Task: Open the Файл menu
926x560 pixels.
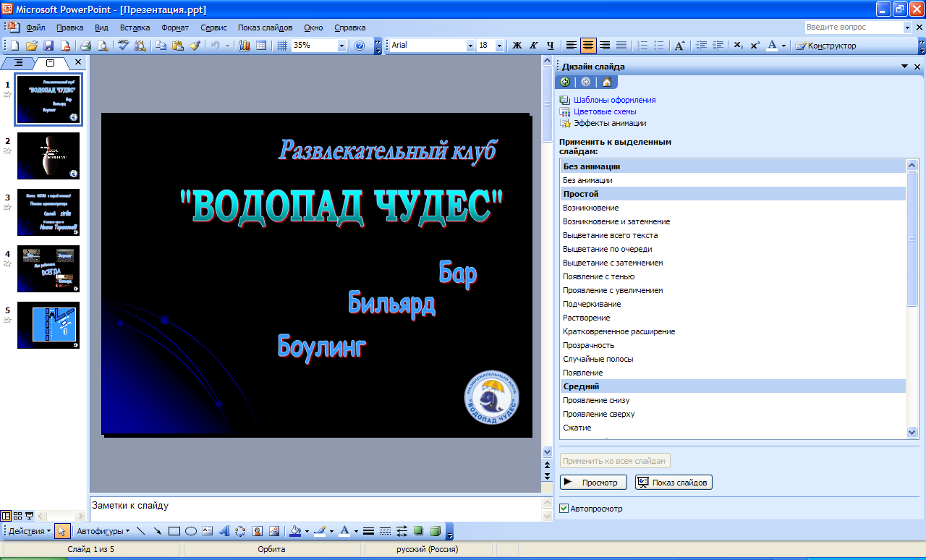Action: pyautogui.click(x=35, y=27)
